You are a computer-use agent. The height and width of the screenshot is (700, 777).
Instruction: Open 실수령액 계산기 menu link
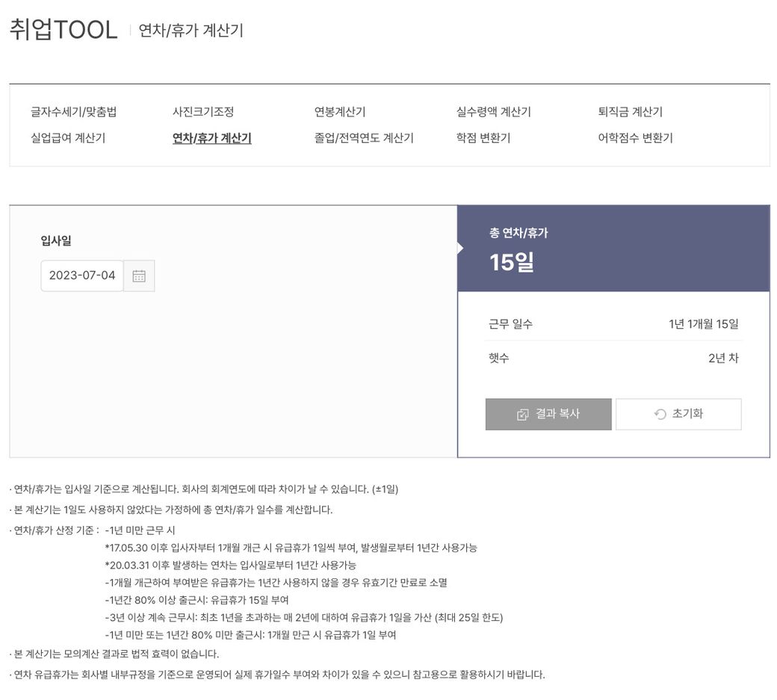(493, 112)
